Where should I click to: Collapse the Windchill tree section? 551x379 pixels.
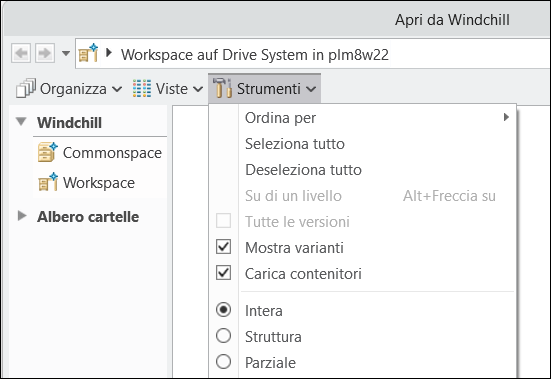tap(21, 122)
